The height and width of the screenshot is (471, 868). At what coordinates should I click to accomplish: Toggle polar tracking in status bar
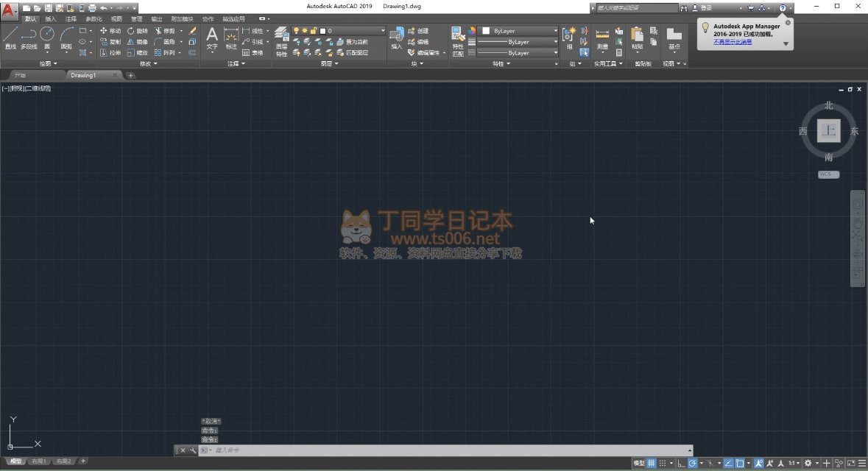pos(693,464)
